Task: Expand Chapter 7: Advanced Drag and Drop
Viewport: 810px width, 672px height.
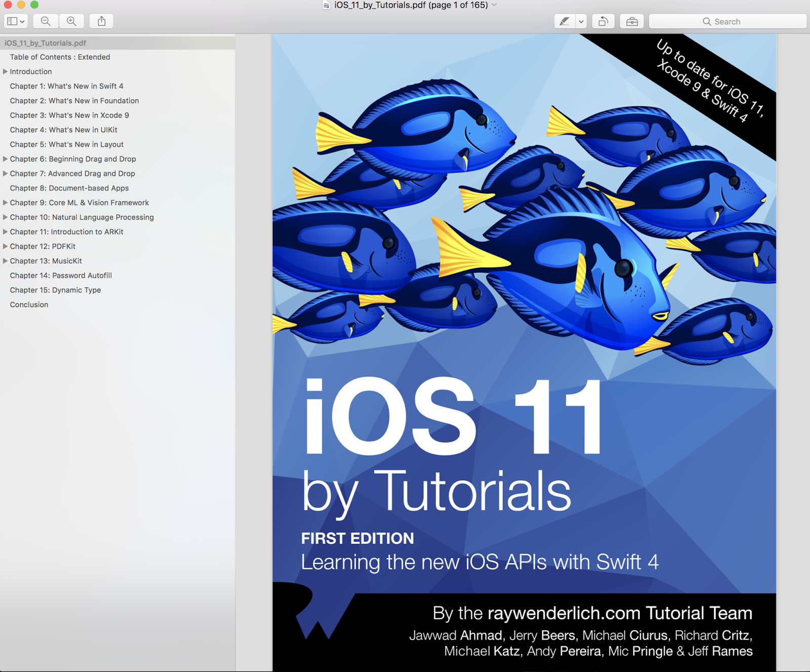Action: tap(5, 174)
